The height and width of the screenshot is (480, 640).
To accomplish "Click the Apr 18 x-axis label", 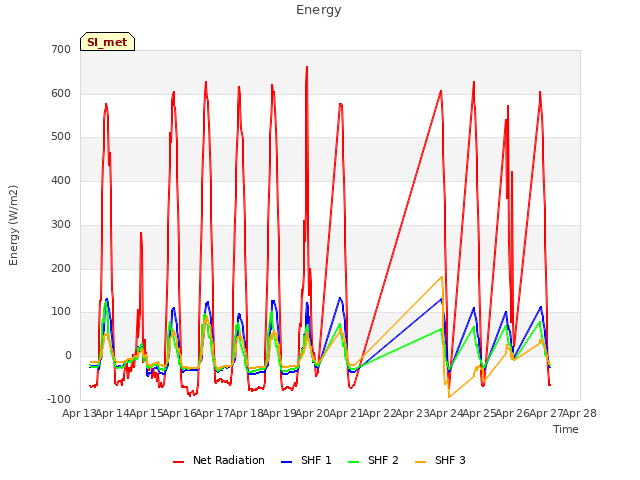I will (x=246, y=413).
